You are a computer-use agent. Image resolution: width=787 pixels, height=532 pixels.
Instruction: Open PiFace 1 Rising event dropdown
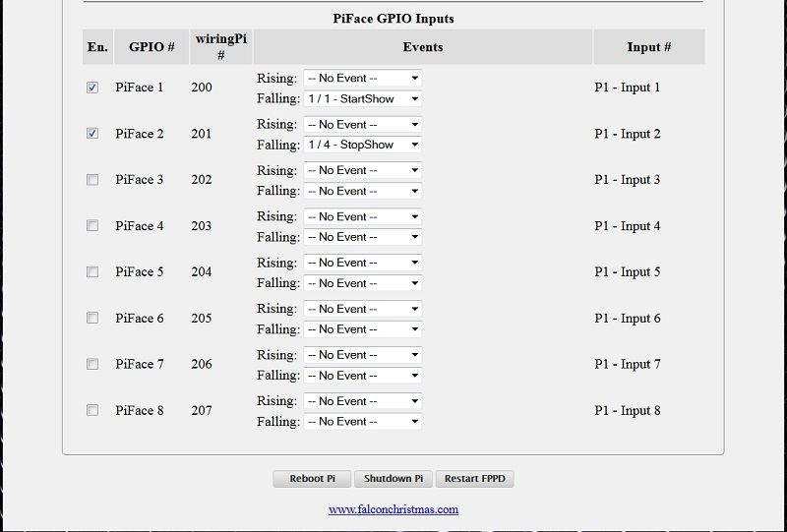[x=362, y=78]
